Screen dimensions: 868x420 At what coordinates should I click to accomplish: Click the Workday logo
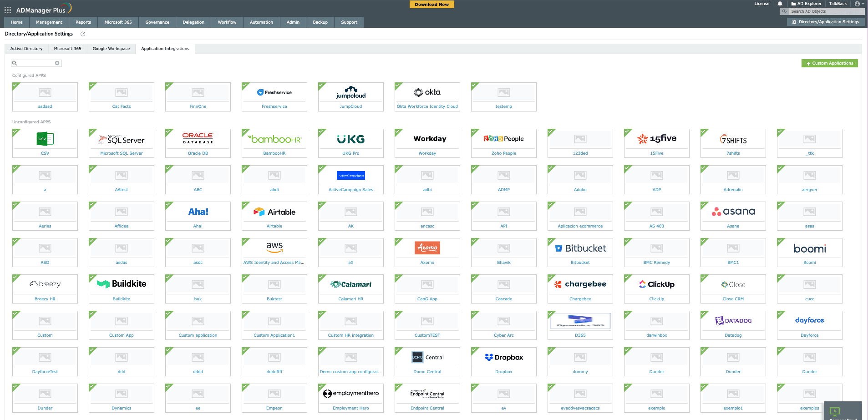click(430, 139)
